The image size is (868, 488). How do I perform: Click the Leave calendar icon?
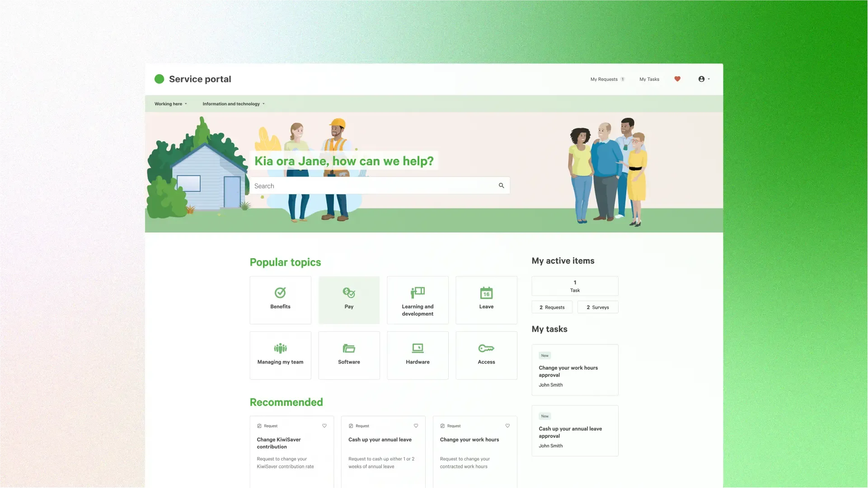(x=486, y=293)
